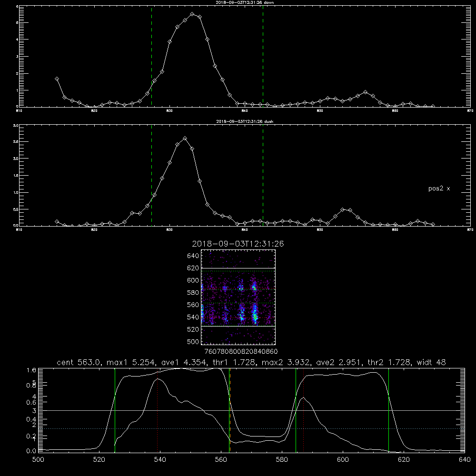Image resolution: width=476 pixels, height=476 pixels.
Task: Click the orange dashed center line in bottom plot
Action: [230, 410]
